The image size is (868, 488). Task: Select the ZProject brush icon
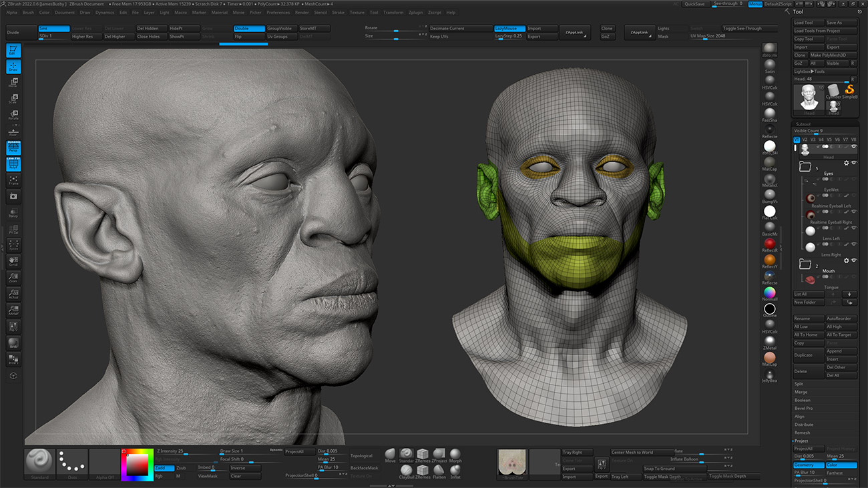pyautogui.click(x=439, y=455)
